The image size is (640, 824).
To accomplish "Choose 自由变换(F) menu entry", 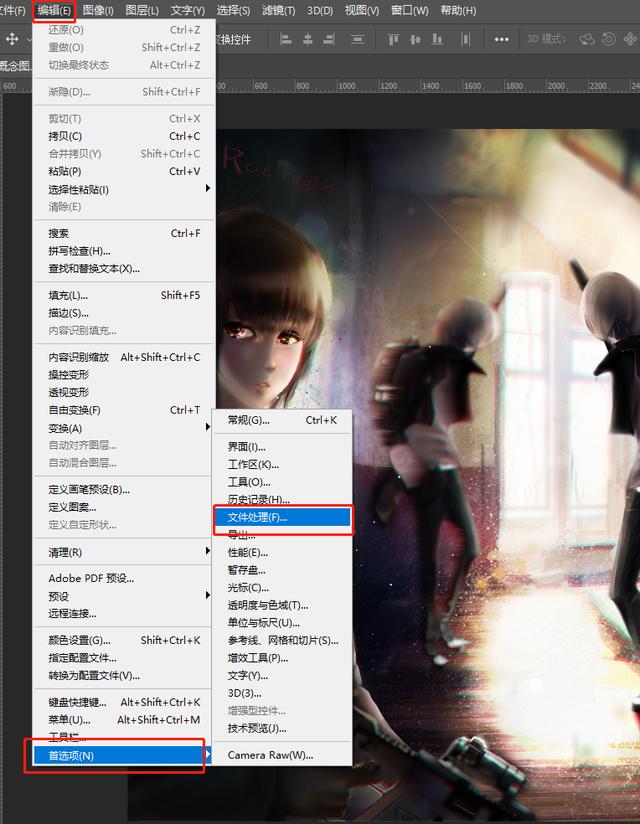I will (x=124, y=410).
